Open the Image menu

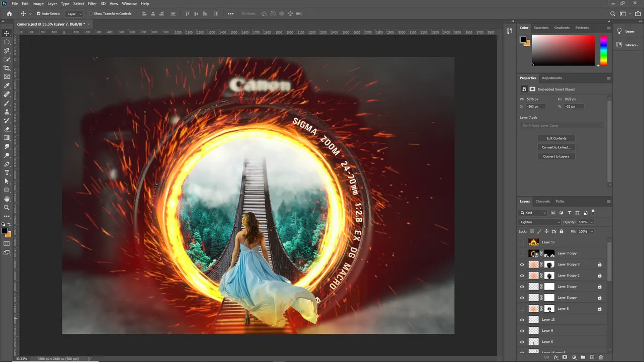click(x=38, y=4)
